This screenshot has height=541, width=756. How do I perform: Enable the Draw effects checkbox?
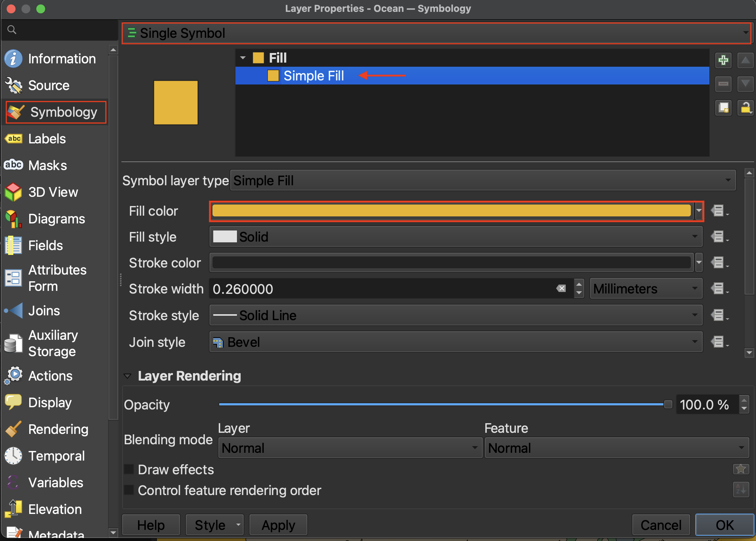pyautogui.click(x=129, y=469)
